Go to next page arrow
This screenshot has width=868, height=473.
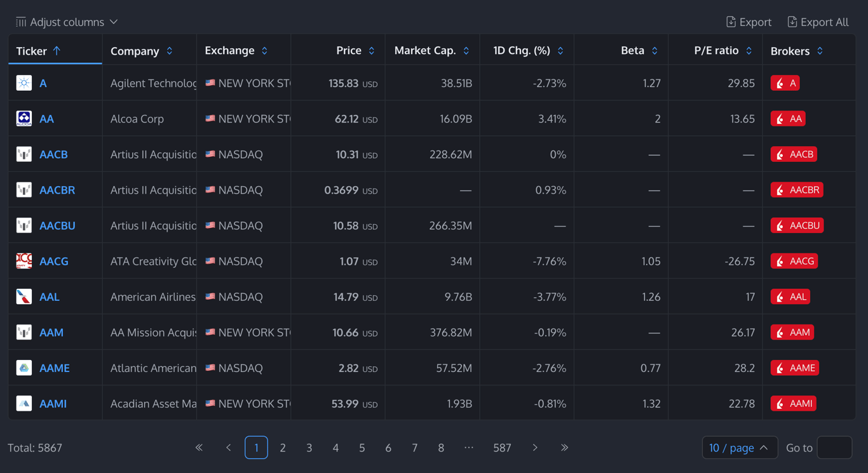(535, 448)
